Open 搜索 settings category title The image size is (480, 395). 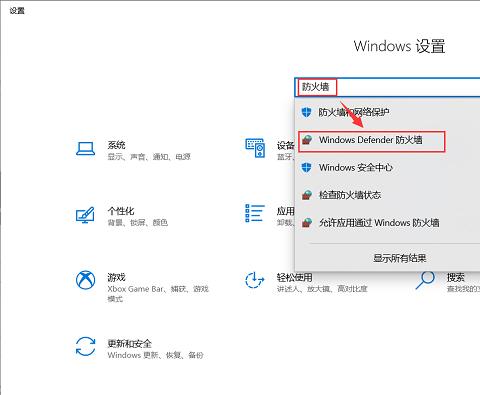tap(456, 277)
